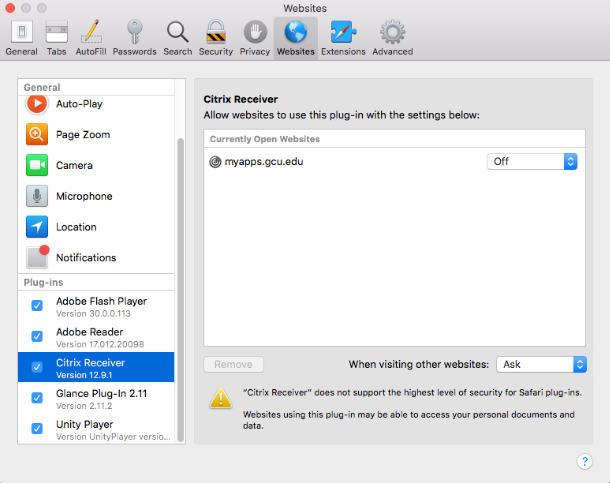Image resolution: width=610 pixels, height=483 pixels.
Task: Open the Search magnifier icon
Action: pyautogui.click(x=177, y=32)
